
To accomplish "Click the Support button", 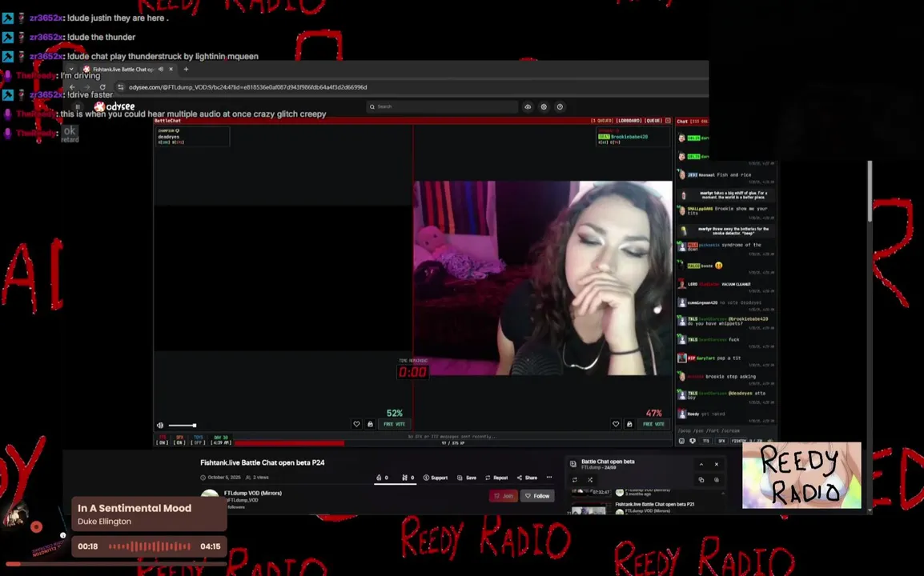I will [436, 478].
